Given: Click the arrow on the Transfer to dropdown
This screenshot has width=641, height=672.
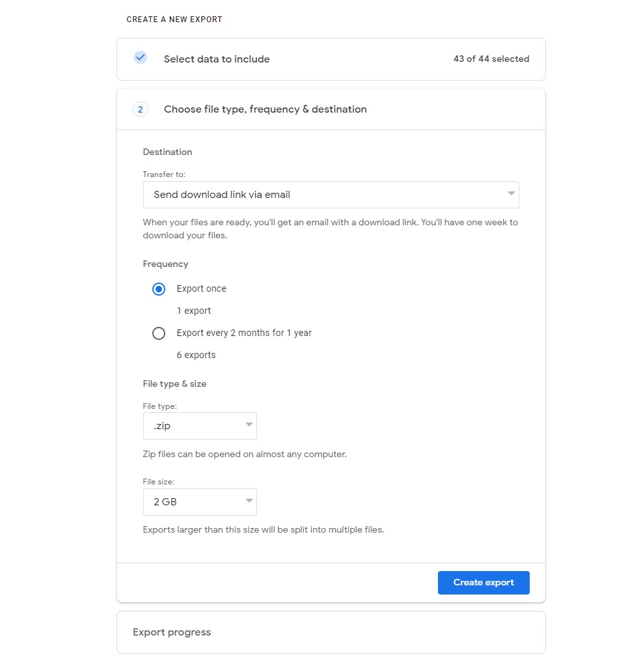Looking at the screenshot, I should click(511, 194).
